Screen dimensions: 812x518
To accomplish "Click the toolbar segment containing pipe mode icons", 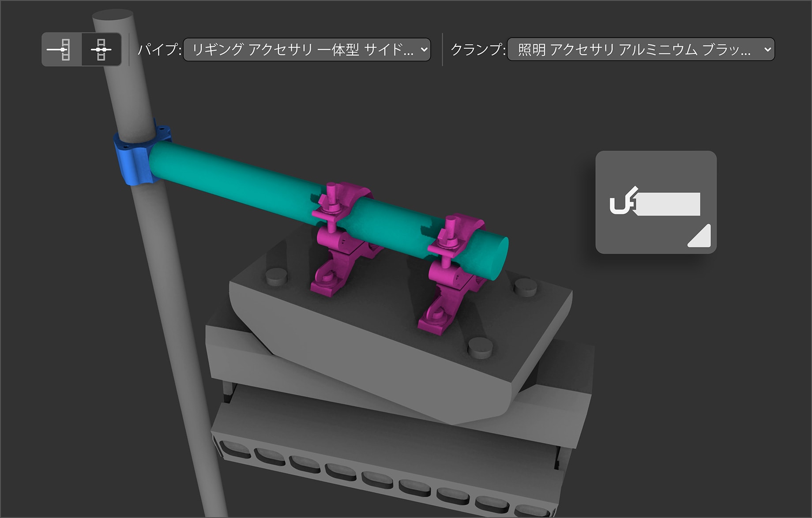I will point(82,49).
